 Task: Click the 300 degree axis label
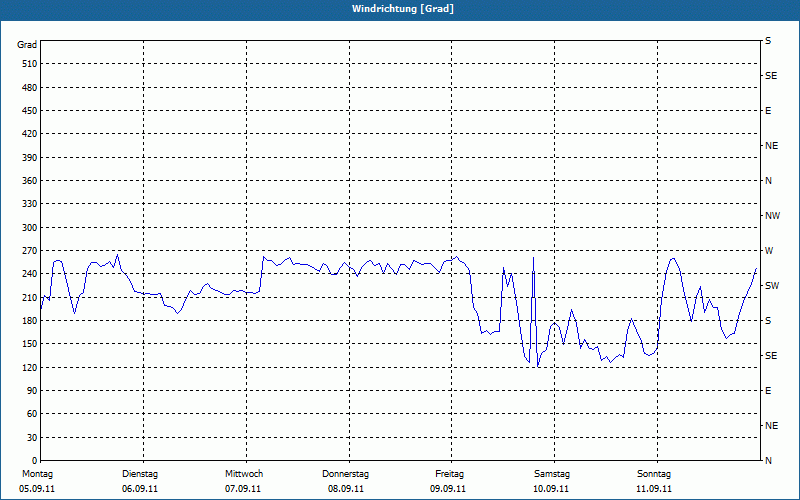click(x=29, y=228)
